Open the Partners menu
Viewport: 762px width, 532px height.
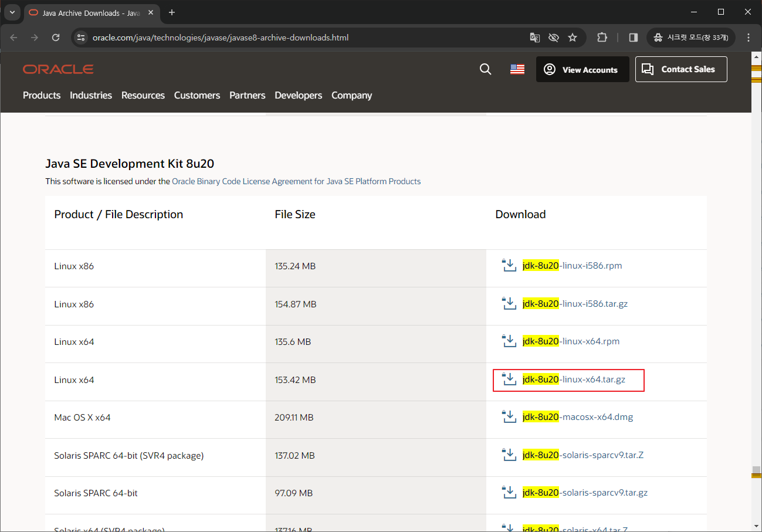click(248, 95)
